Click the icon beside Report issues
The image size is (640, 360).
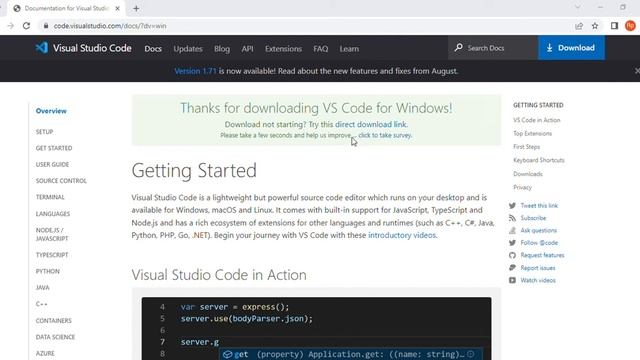(512, 268)
